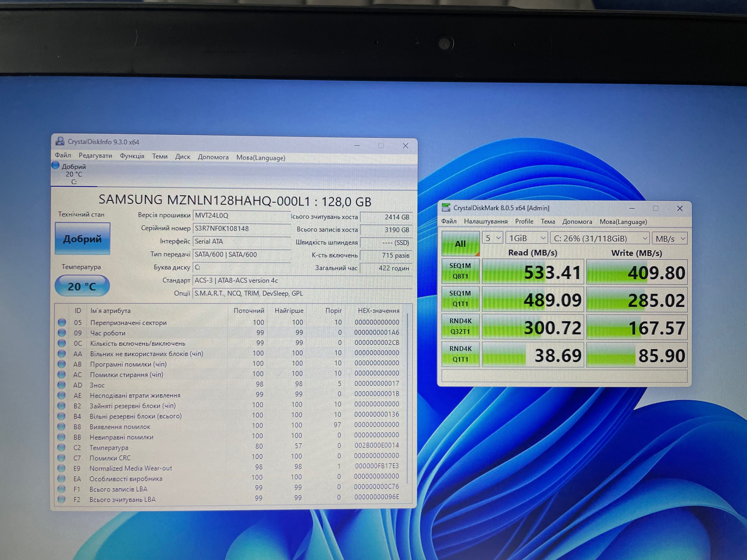Click status dot for attribute B4 row
This screenshot has height=560, width=747.
62,416
